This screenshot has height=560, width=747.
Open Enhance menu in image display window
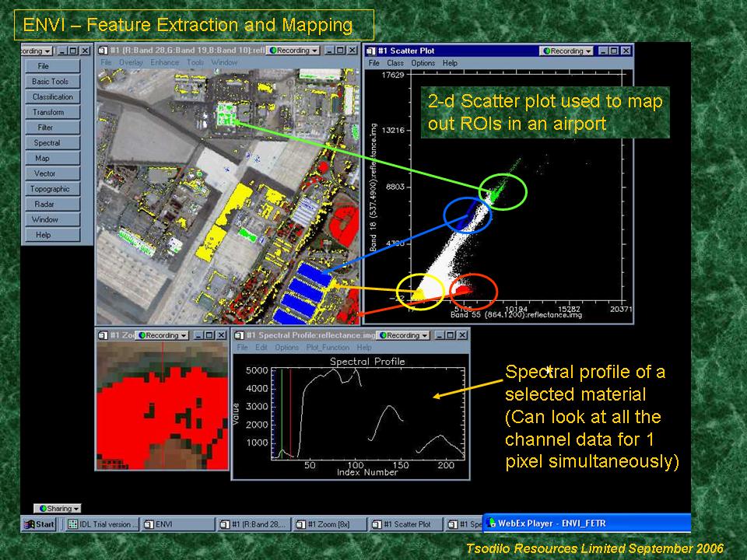(x=164, y=62)
